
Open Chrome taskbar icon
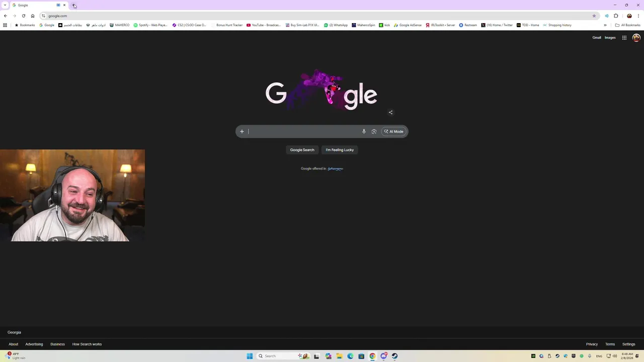[372, 356]
